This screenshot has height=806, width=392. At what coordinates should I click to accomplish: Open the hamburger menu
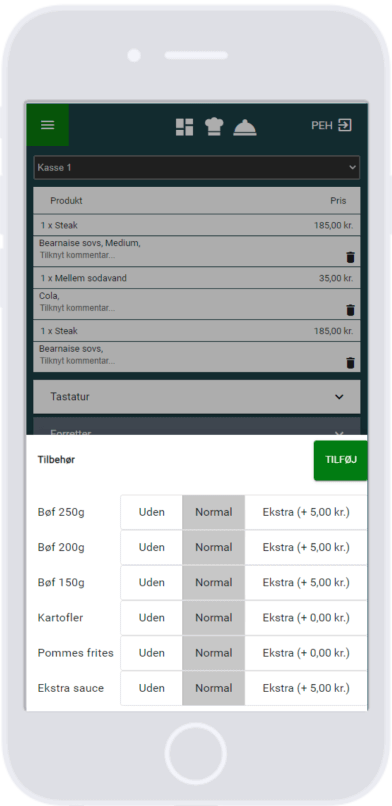coord(48,125)
